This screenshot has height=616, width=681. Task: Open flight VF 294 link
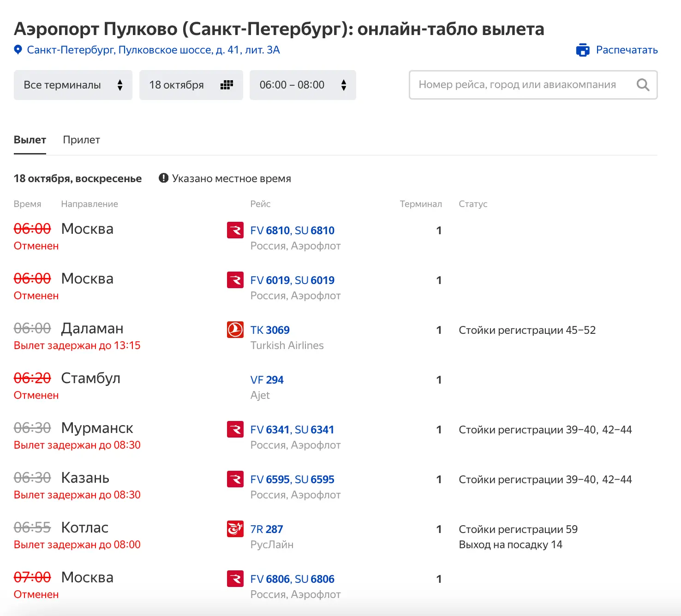[x=267, y=380]
